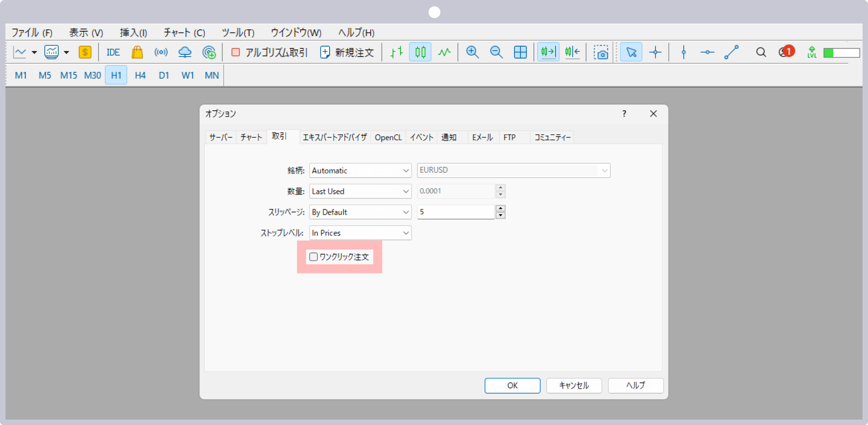
Task: Select the M15 timeframe
Action: (69, 75)
